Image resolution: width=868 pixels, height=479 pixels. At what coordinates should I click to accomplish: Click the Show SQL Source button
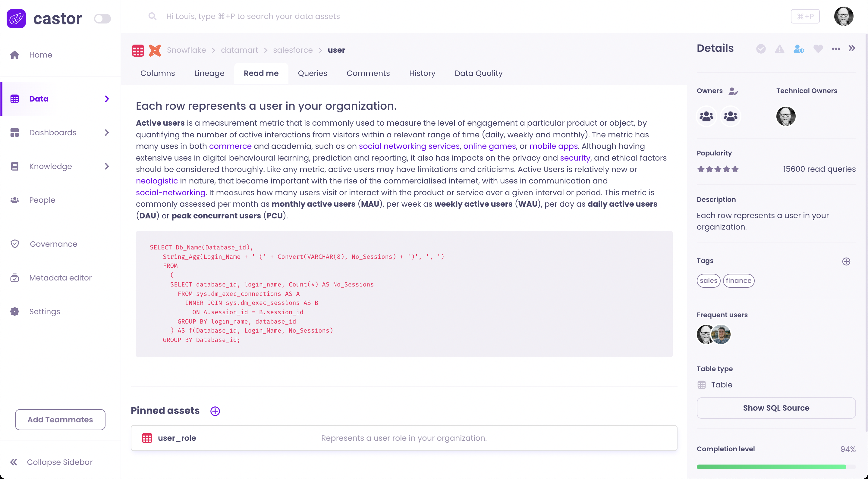click(776, 408)
